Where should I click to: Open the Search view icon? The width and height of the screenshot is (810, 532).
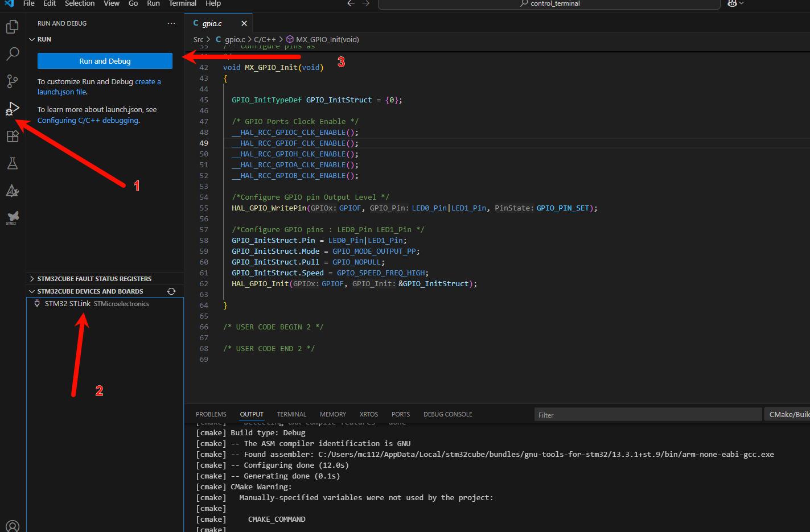(13, 54)
